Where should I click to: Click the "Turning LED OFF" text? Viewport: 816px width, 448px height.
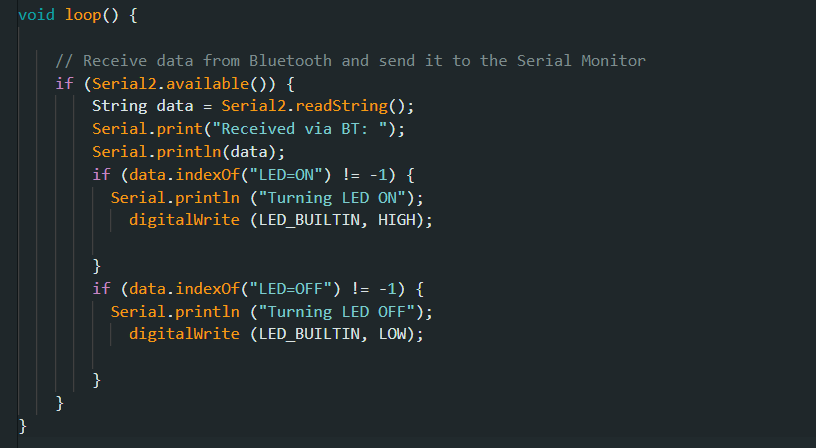click(x=337, y=312)
